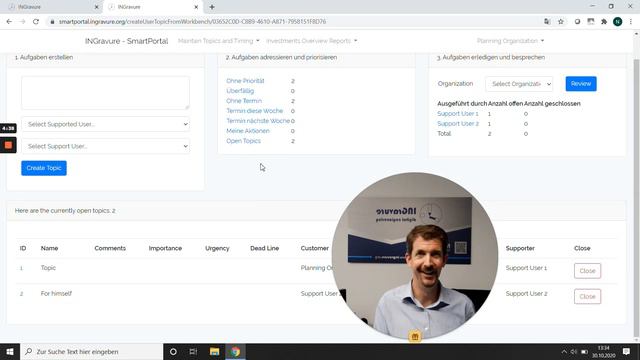The image size is (640, 360).
Task: Click the Supporter column header
Action: point(520,248)
